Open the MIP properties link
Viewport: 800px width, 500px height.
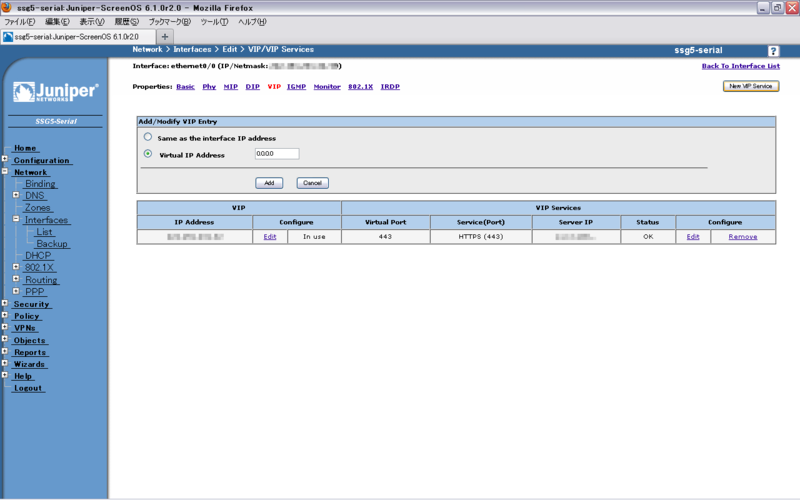pos(231,87)
